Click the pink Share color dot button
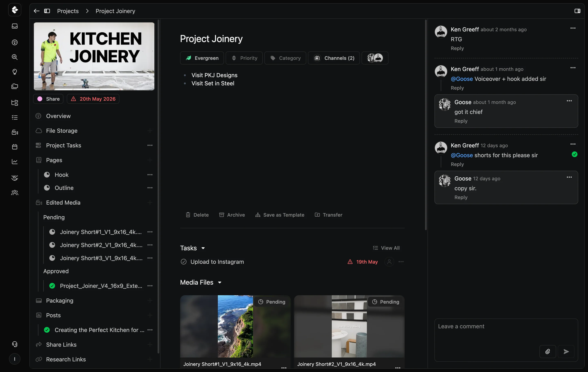The image size is (588, 372). point(48,99)
